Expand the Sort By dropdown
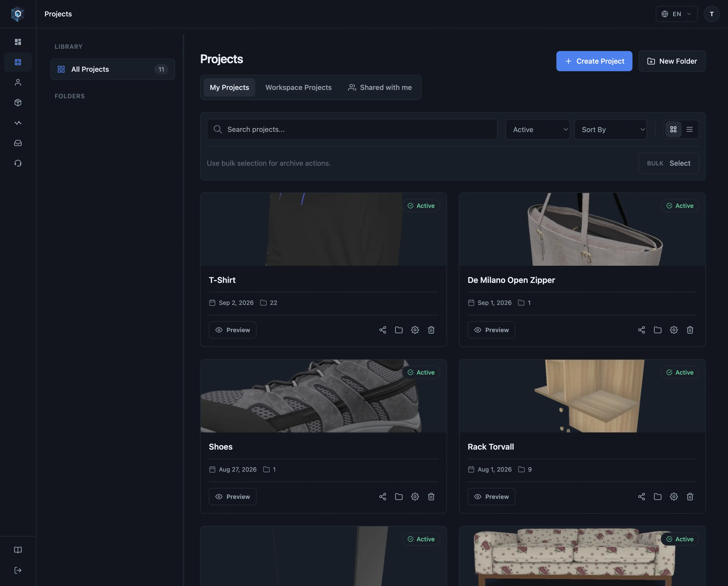The width and height of the screenshot is (728, 586). point(610,130)
